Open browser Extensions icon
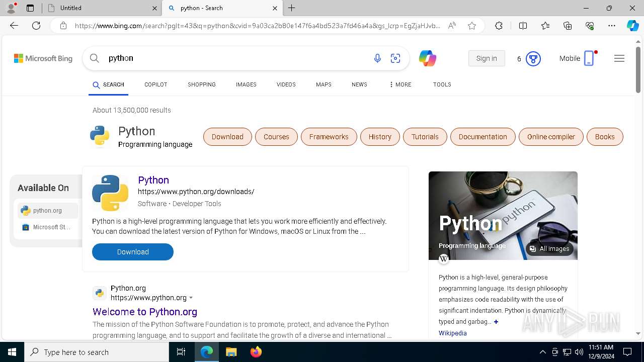This screenshot has height=362, width=644. 499,26
